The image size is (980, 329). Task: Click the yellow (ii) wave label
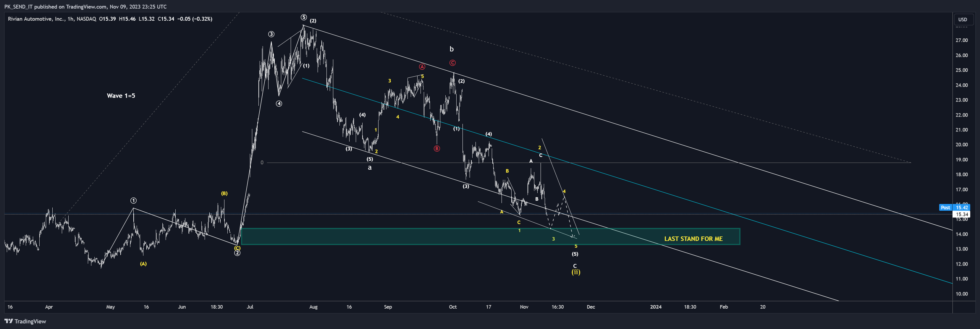click(x=575, y=272)
